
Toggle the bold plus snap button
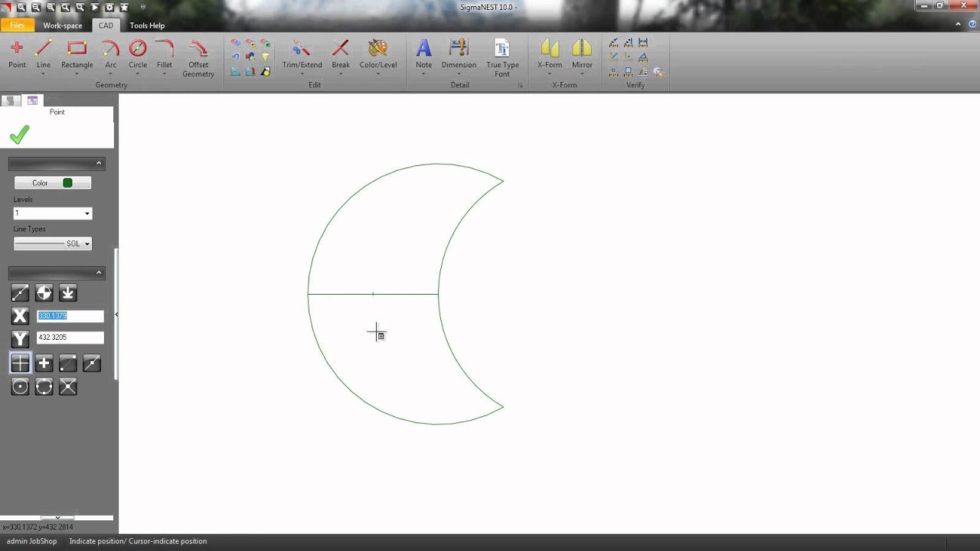(44, 364)
